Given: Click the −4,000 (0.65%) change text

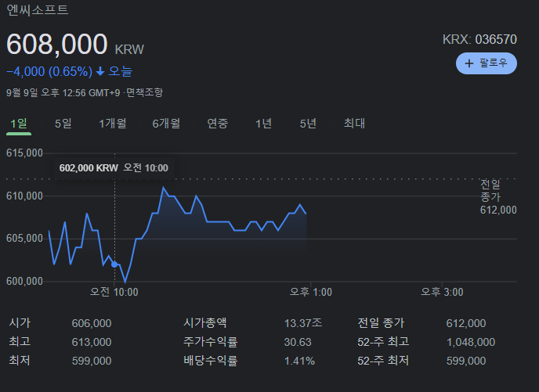Looking at the screenshot, I should (49, 71).
